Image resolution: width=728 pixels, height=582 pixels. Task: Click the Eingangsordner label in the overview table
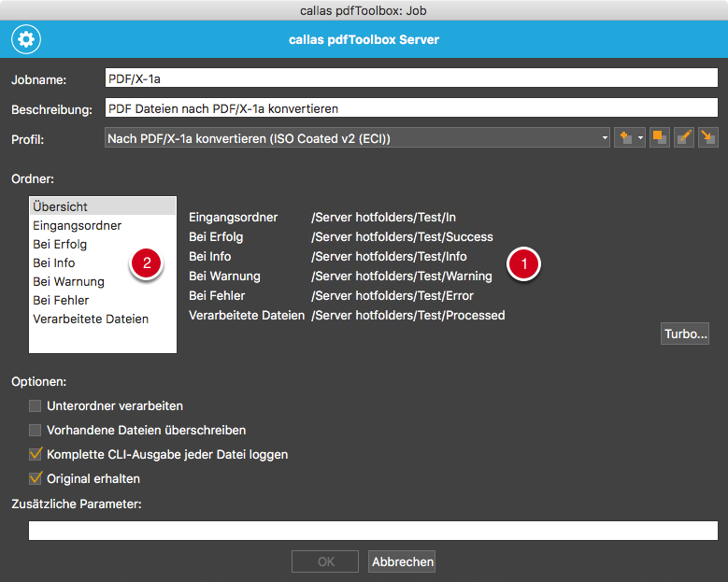(x=233, y=218)
